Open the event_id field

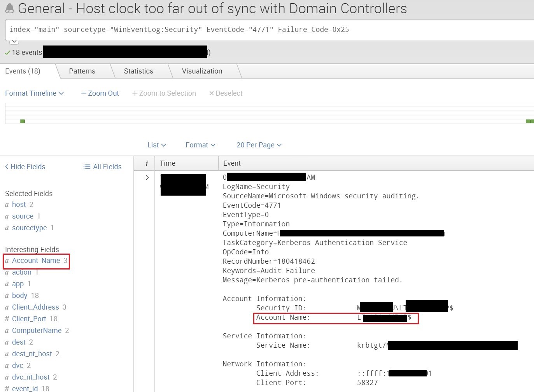pos(25,388)
